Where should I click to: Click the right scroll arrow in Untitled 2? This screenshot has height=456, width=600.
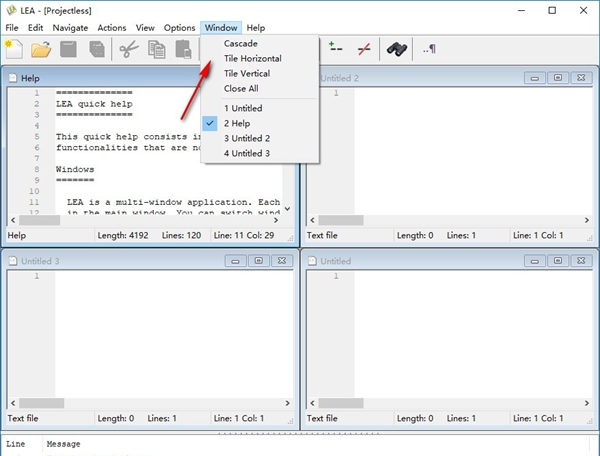point(587,220)
